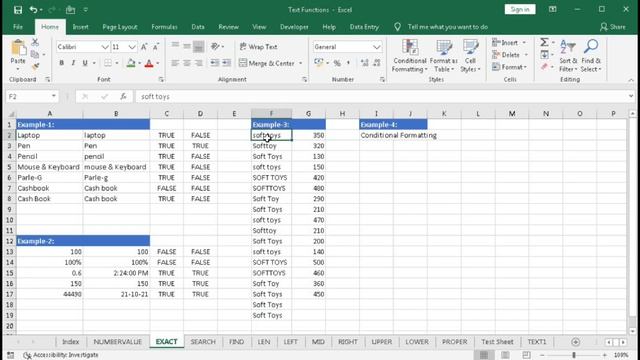This screenshot has width=640, height=360.
Task: Open the General number format dropdown
Action: coord(376,47)
